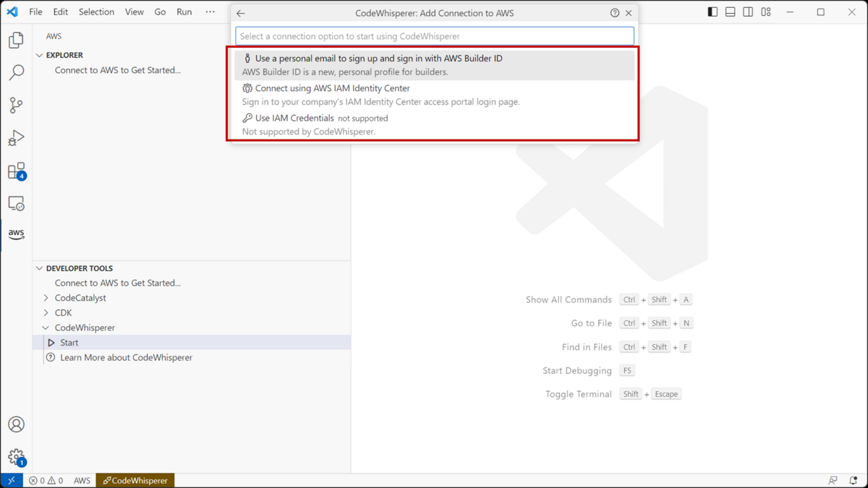Click the remote window indicator in status bar
This screenshot has height=488, width=868.
[12, 480]
